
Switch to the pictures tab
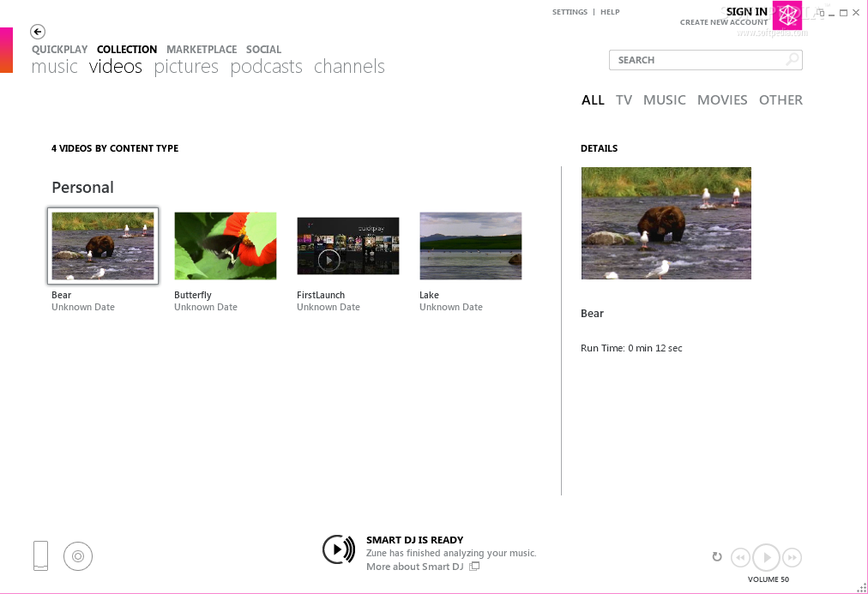point(186,67)
